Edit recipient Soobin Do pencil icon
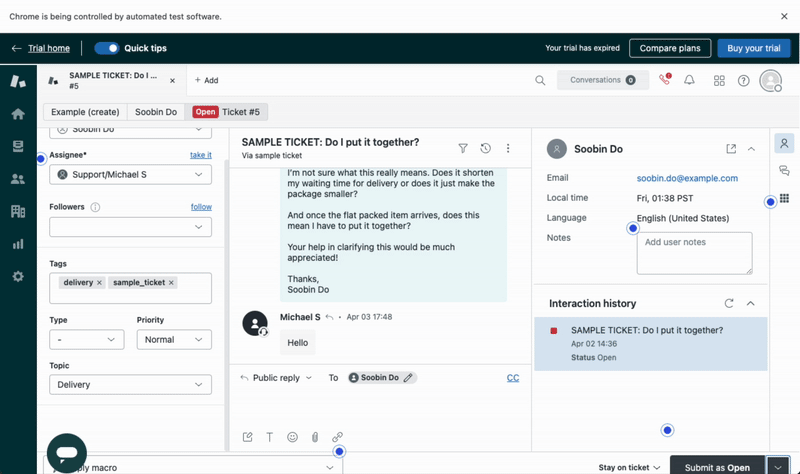The image size is (800, 474). 408,378
